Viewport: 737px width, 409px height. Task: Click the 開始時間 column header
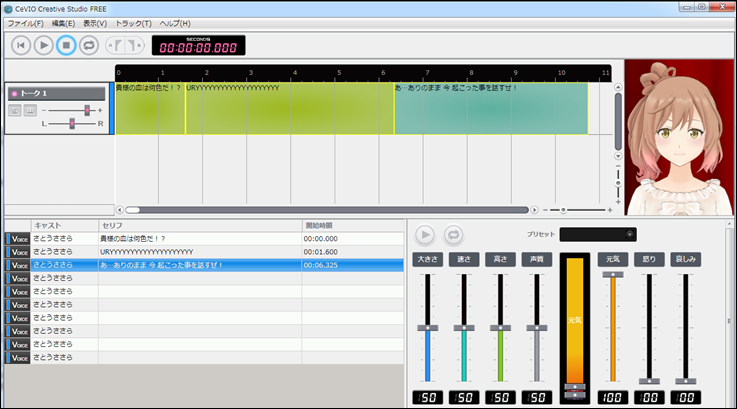[x=353, y=226]
